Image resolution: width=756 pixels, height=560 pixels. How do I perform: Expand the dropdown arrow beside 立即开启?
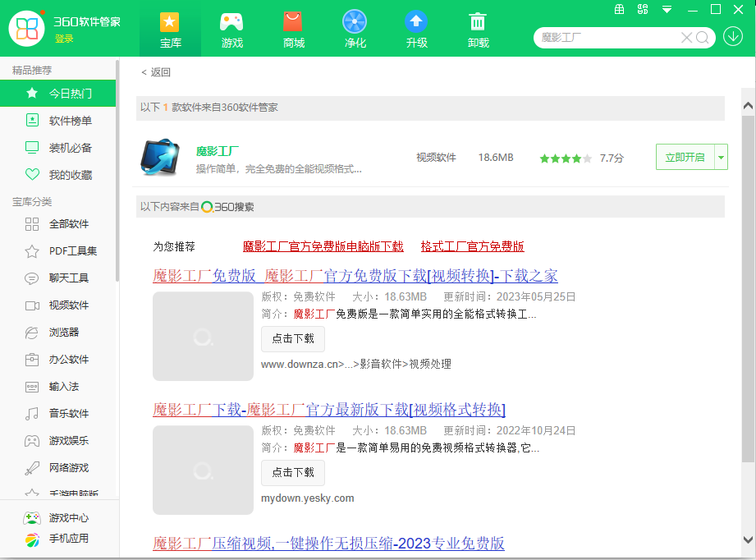click(721, 158)
